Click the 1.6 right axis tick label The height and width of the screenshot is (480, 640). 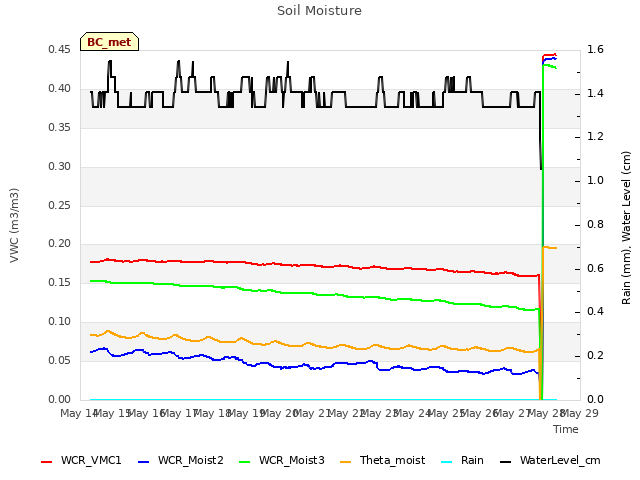click(595, 50)
